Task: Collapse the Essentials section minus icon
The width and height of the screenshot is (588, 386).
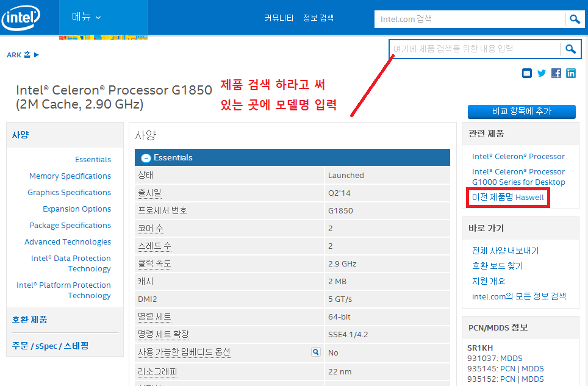Action: click(146, 158)
